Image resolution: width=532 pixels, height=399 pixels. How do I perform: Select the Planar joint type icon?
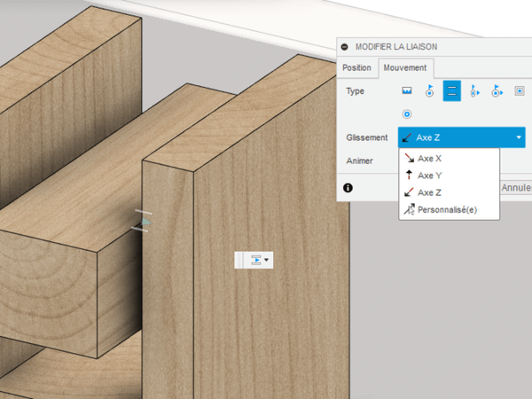[519, 90]
